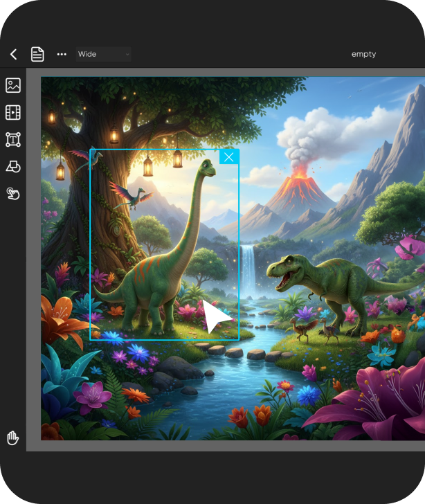The height and width of the screenshot is (504, 425).
Task: Close the cyan selection box with X
Action: click(229, 157)
